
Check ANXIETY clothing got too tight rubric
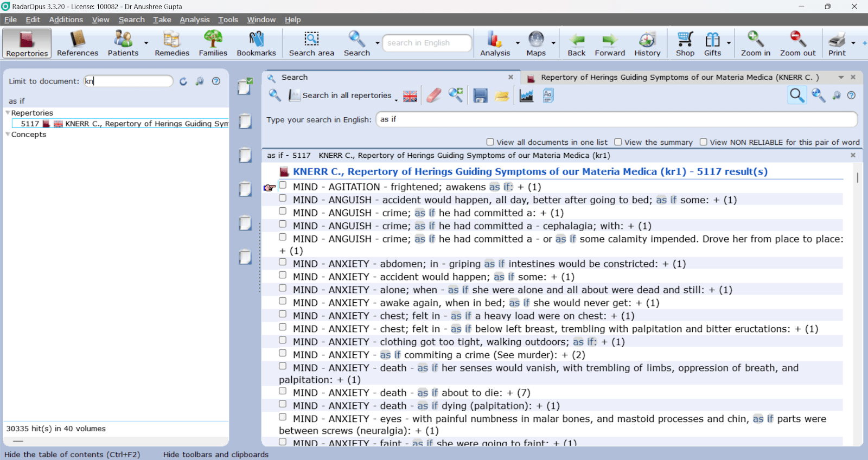[x=283, y=340]
